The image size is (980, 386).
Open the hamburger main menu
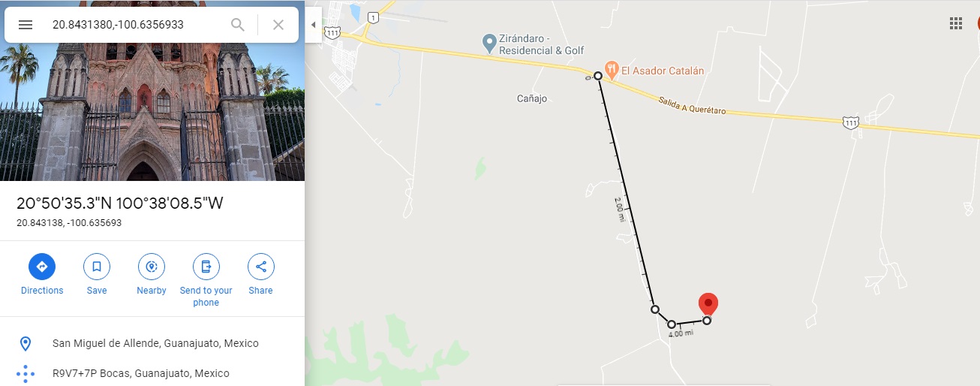click(26, 25)
